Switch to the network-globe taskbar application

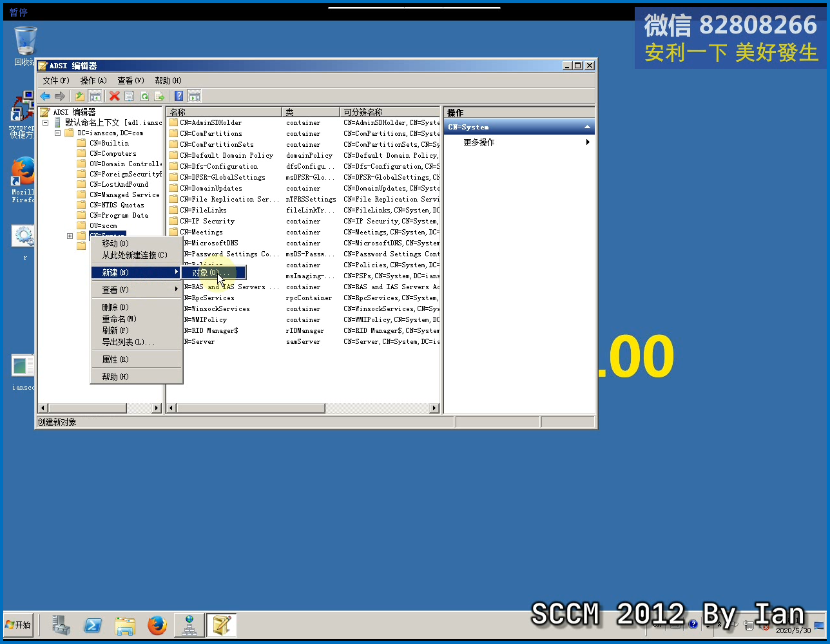[189, 625]
